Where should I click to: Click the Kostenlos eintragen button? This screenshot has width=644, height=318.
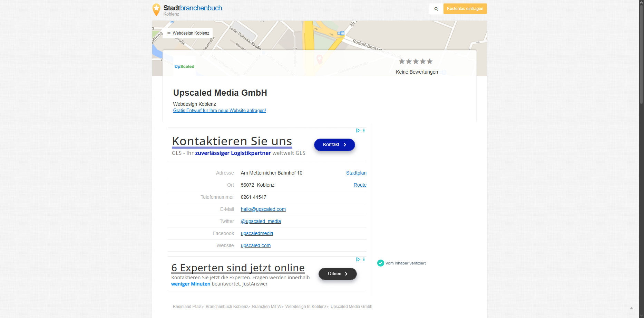pyautogui.click(x=465, y=9)
